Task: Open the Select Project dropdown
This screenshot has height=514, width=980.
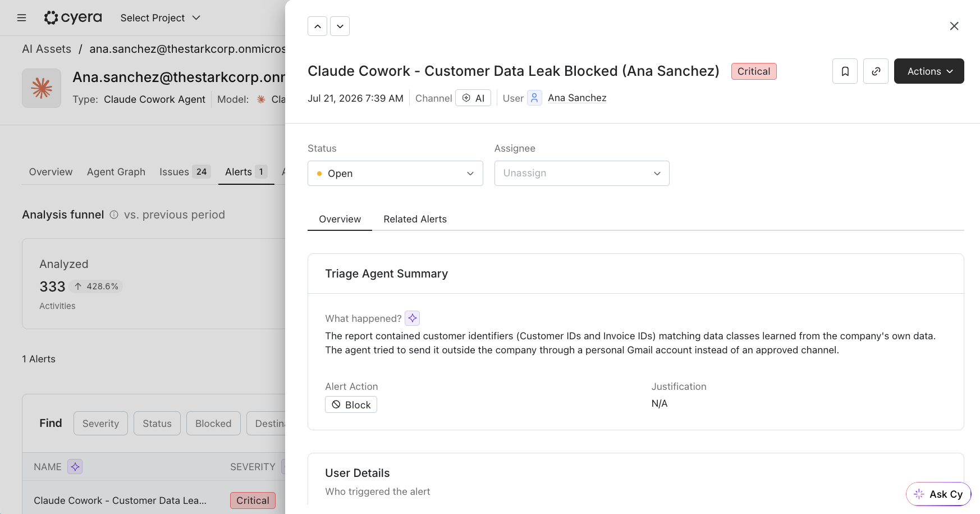Action: (x=161, y=18)
